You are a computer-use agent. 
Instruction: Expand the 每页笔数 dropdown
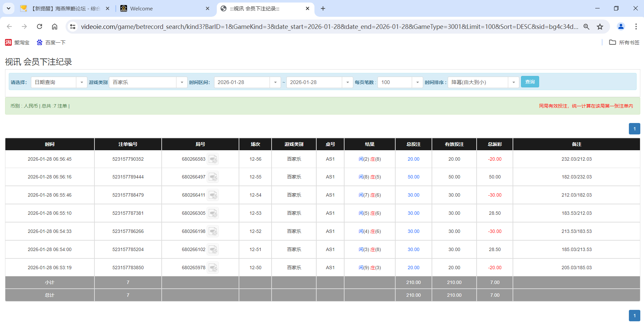[417, 82]
